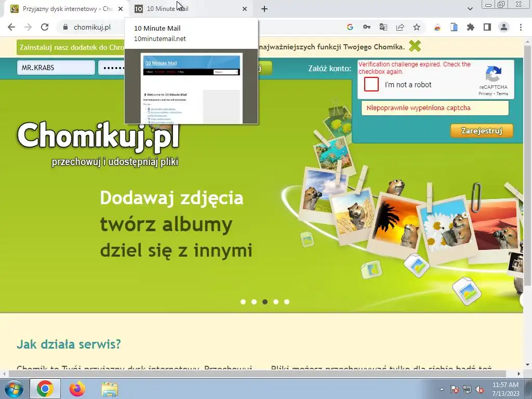This screenshot has height=399, width=532.
Task: Click the address bar URL chomikuj.pl
Action: (92, 27)
